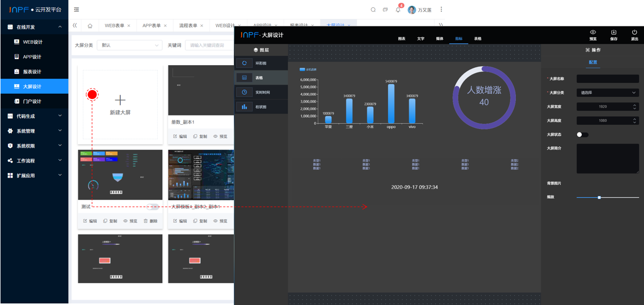The image size is (644, 305).
Task: Go to the home tab icon
Action: click(x=90, y=25)
